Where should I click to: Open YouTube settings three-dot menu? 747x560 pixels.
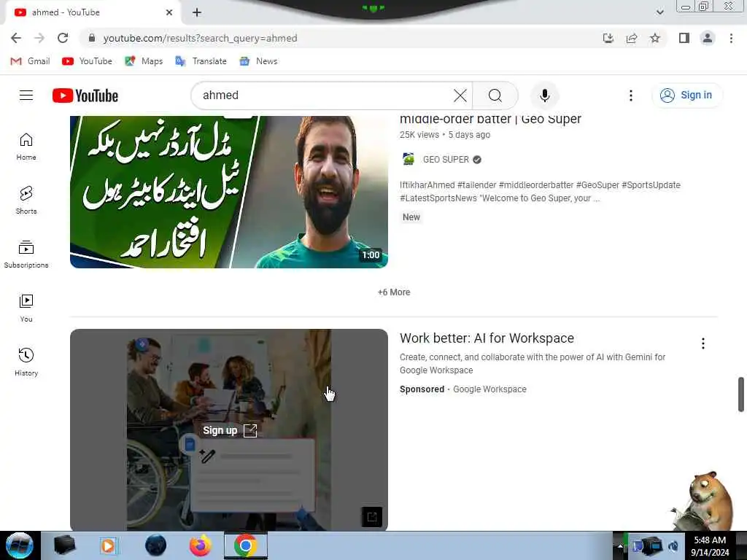(x=631, y=96)
